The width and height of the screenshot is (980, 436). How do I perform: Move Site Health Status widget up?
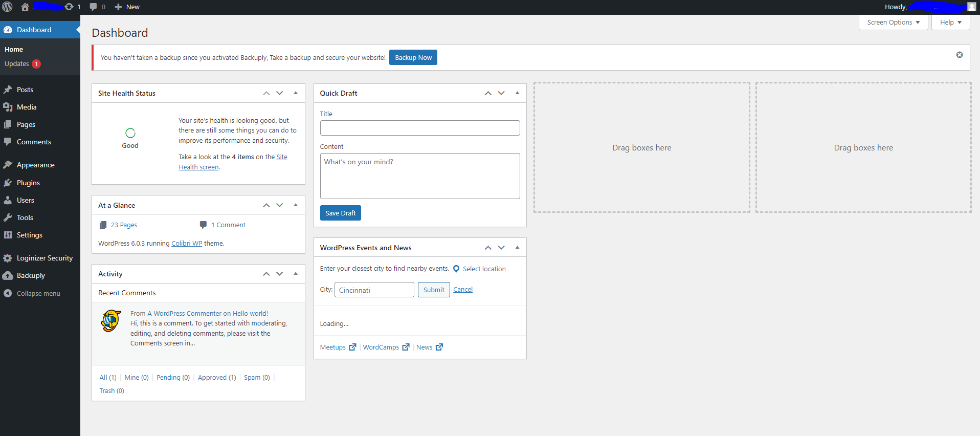[266, 93]
